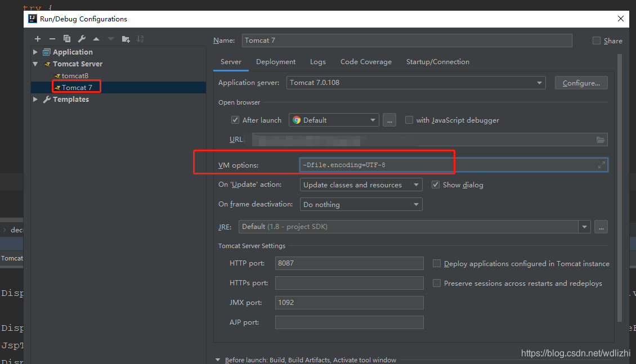Open the Default browser dropdown
Viewport: 636px width, 364px height.
coord(334,120)
